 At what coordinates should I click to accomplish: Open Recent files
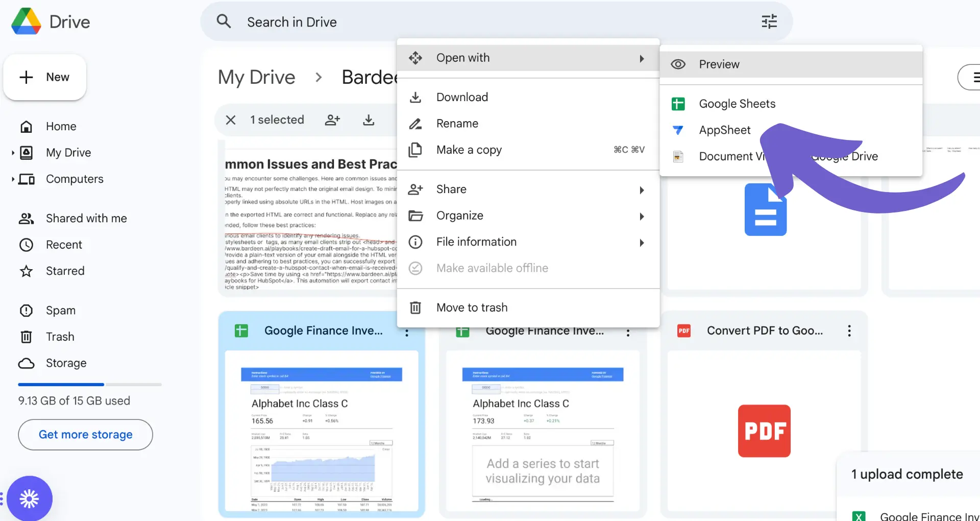(x=64, y=245)
